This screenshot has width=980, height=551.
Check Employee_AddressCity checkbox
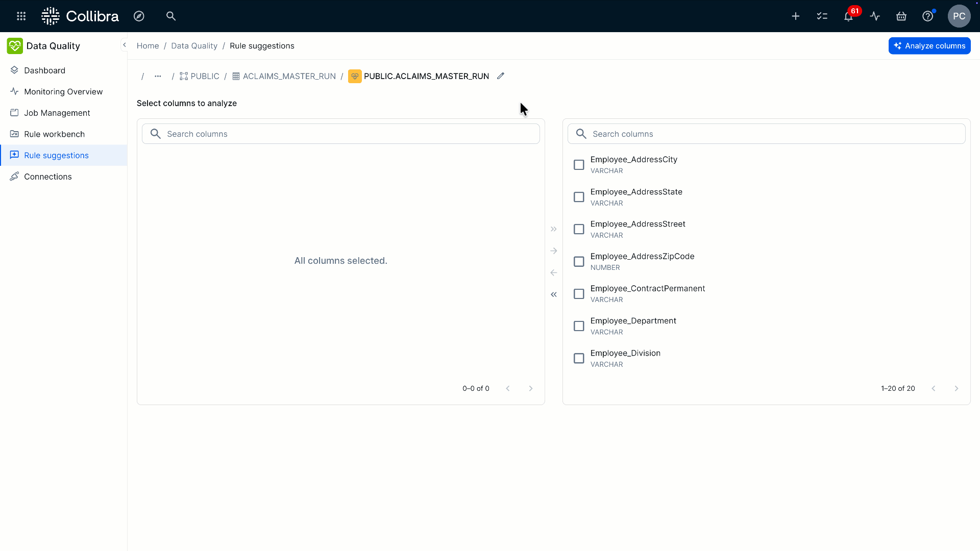579,165
